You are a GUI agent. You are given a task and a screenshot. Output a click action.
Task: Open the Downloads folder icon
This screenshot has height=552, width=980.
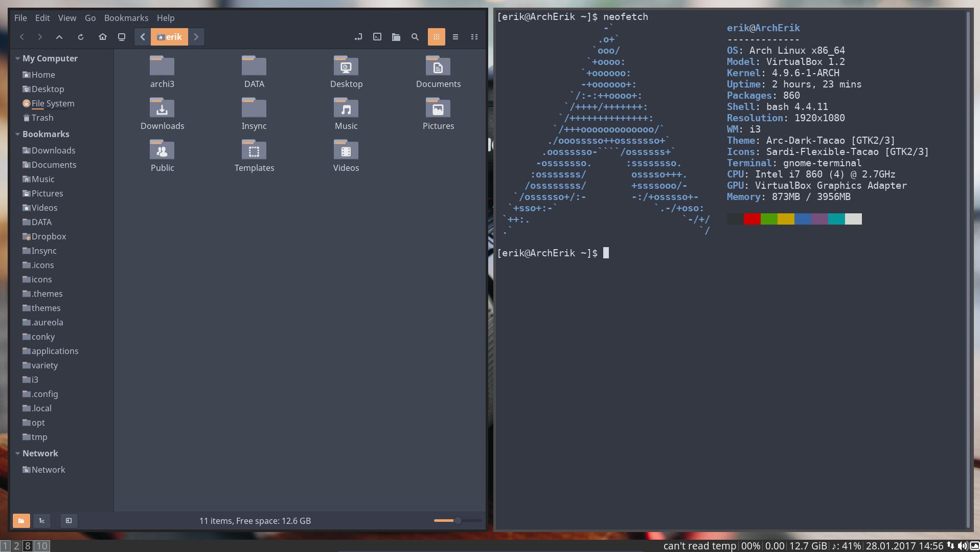tap(162, 114)
